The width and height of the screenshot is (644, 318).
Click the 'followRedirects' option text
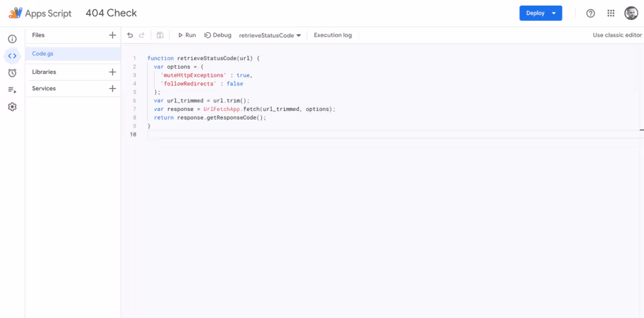pyautogui.click(x=189, y=84)
